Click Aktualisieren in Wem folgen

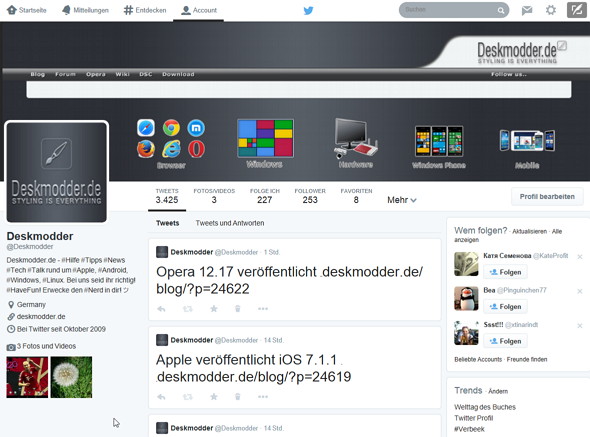click(x=529, y=231)
